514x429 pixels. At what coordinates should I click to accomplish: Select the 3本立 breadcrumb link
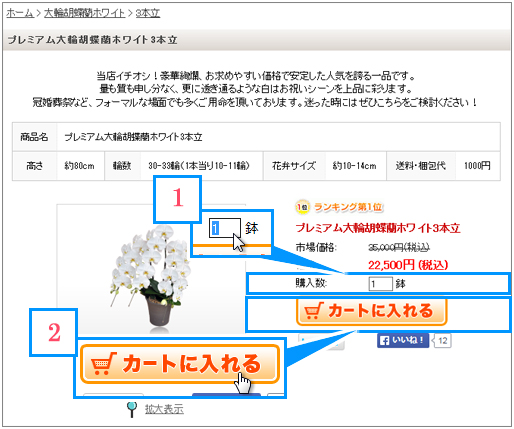(148, 13)
